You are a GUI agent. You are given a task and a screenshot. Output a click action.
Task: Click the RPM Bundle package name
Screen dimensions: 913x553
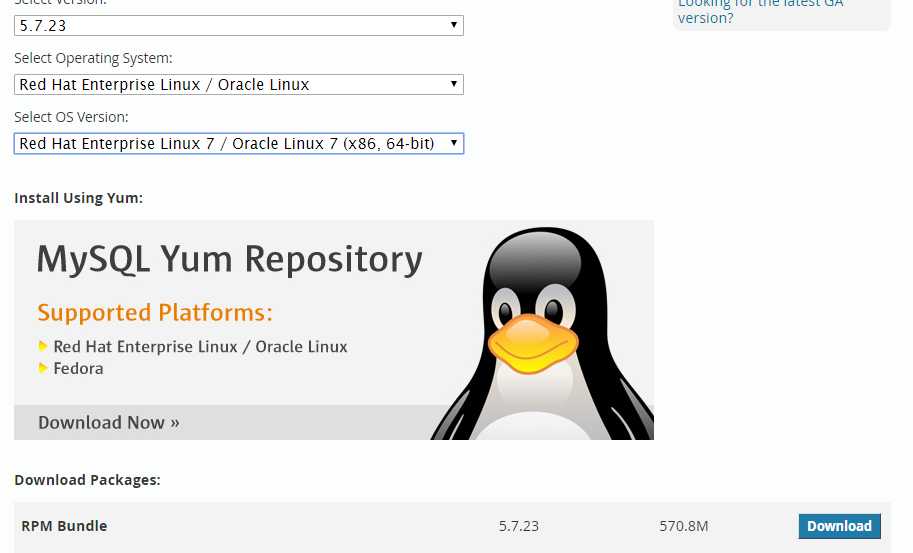65,526
